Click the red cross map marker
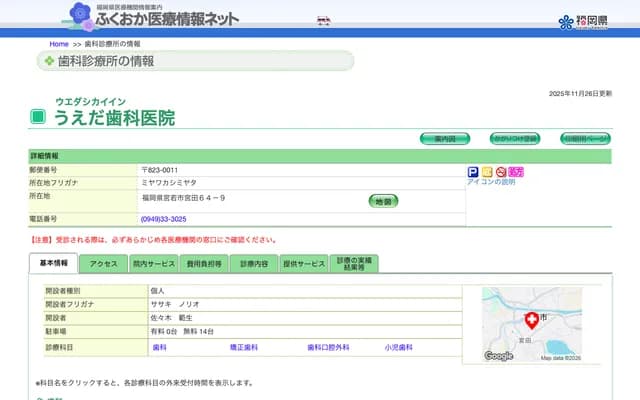 [x=532, y=320]
